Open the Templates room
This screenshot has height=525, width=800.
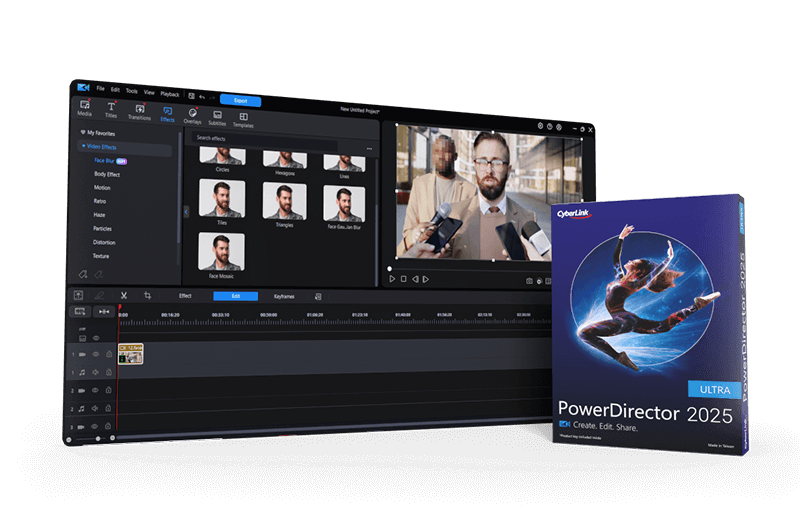click(243, 120)
